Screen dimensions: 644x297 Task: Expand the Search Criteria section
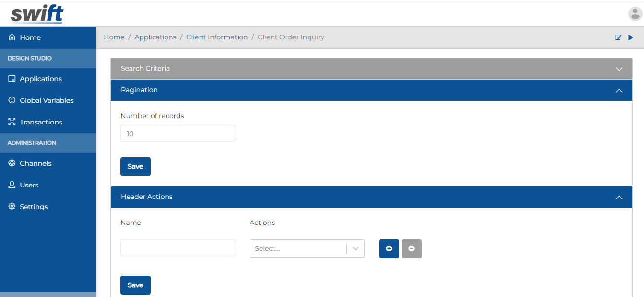pyautogui.click(x=619, y=69)
